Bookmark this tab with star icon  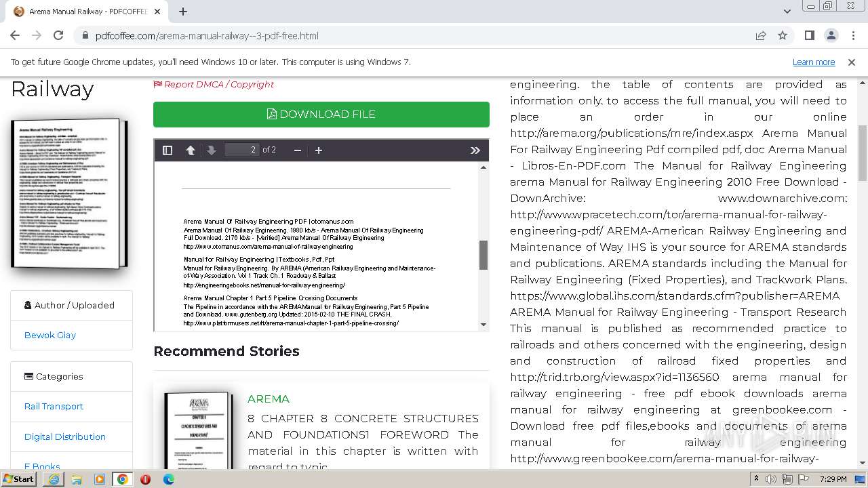783,35
